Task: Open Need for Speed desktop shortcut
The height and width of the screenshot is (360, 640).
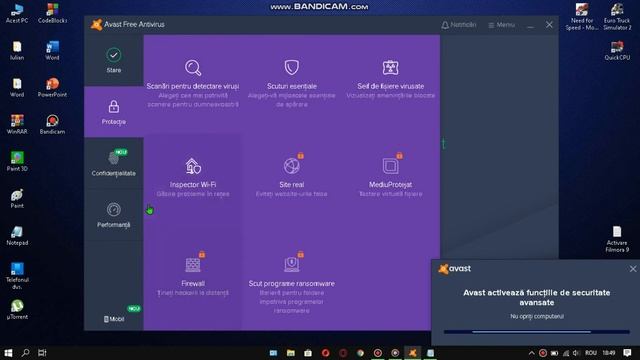Action: tap(582, 17)
